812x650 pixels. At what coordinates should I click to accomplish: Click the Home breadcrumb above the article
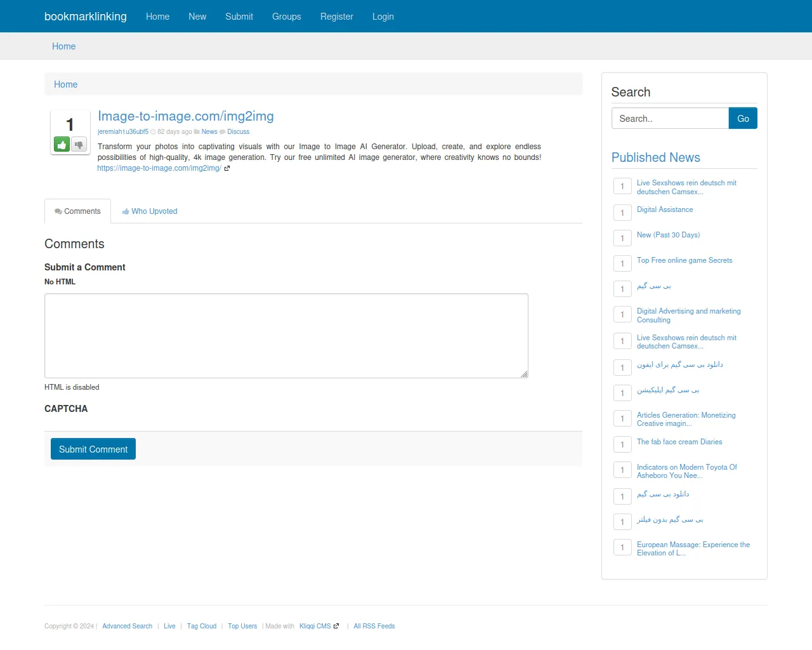click(x=65, y=84)
